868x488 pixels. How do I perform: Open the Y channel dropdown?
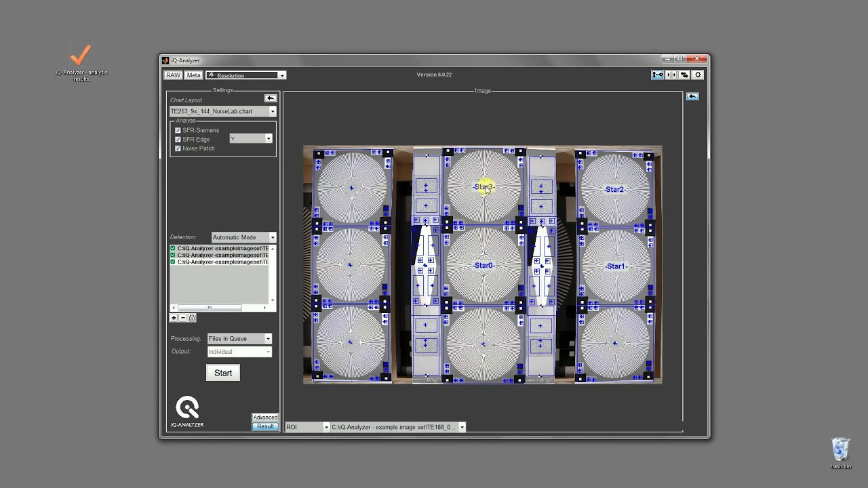[x=251, y=138]
